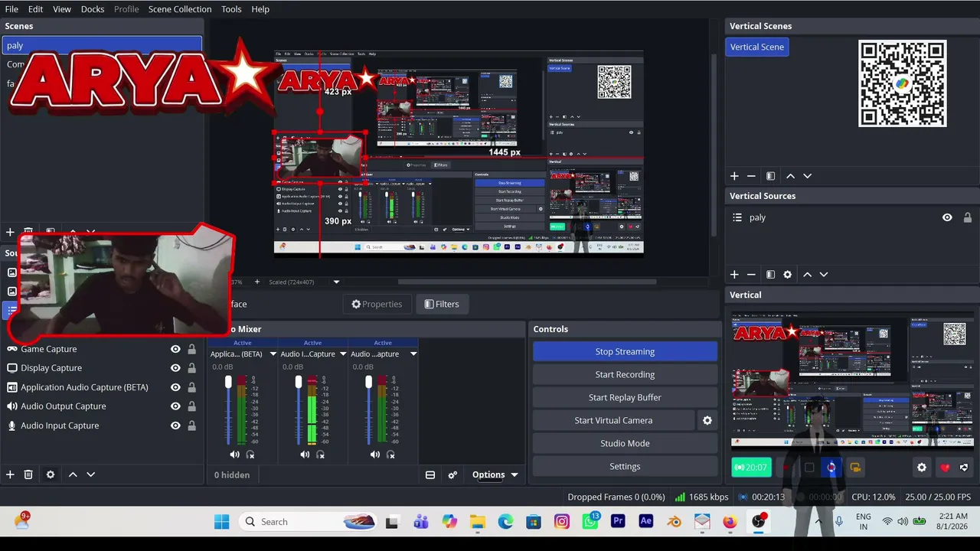Click the Start Recording button
The width and height of the screenshot is (980, 551).
[x=625, y=374]
